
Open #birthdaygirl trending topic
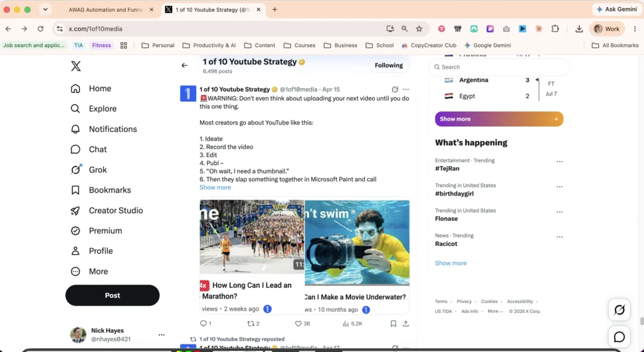[x=454, y=194]
